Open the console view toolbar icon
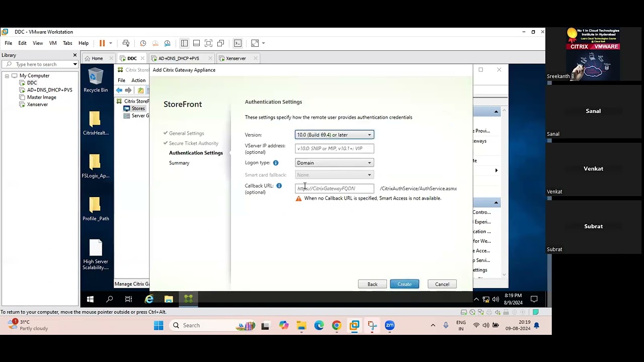Image resolution: width=644 pixels, height=362 pixels. (237, 43)
